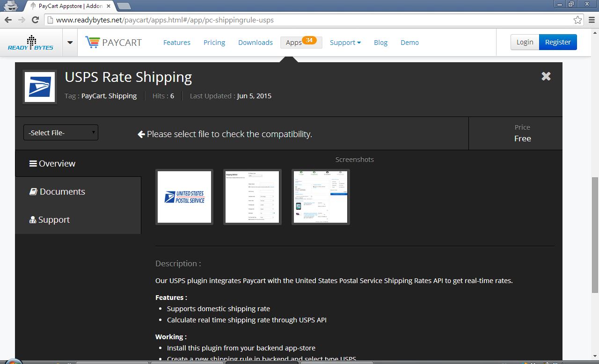Viewport: 599px width, 364px height.
Task: Open the -Select File- dropdown
Action: tap(60, 132)
